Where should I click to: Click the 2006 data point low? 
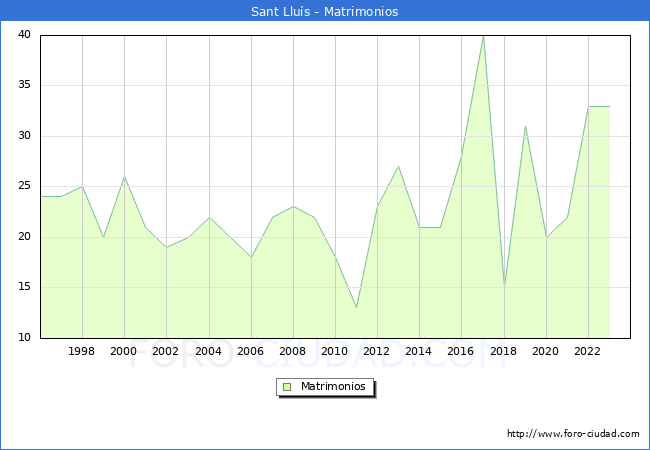[x=251, y=257]
